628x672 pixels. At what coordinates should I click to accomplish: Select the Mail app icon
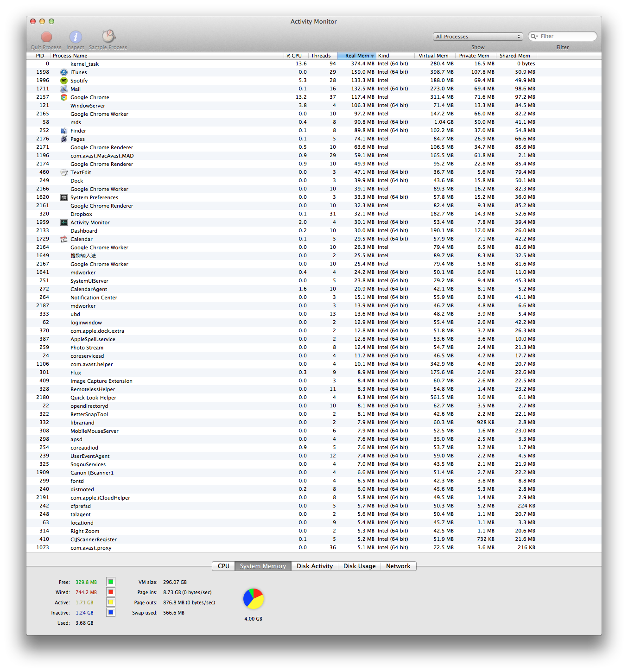(x=64, y=89)
